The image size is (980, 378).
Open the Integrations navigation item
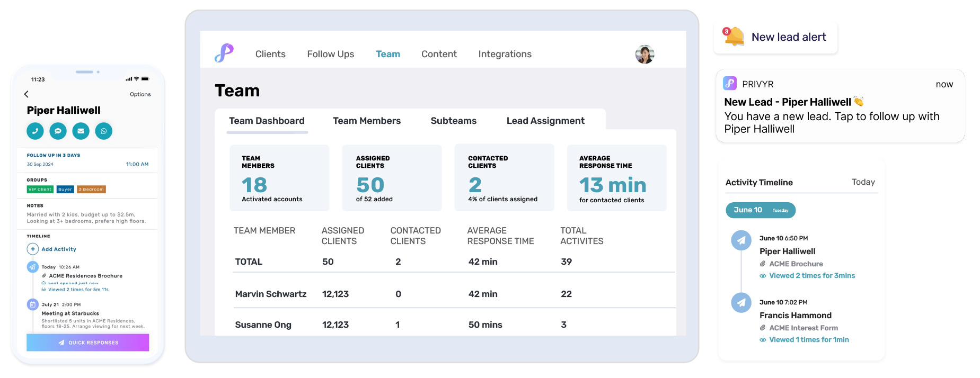coord(505,54)
